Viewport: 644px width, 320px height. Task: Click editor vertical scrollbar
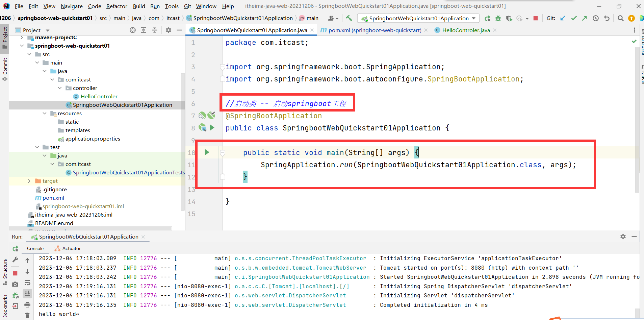pyautogui.click(x=637, y=120)
